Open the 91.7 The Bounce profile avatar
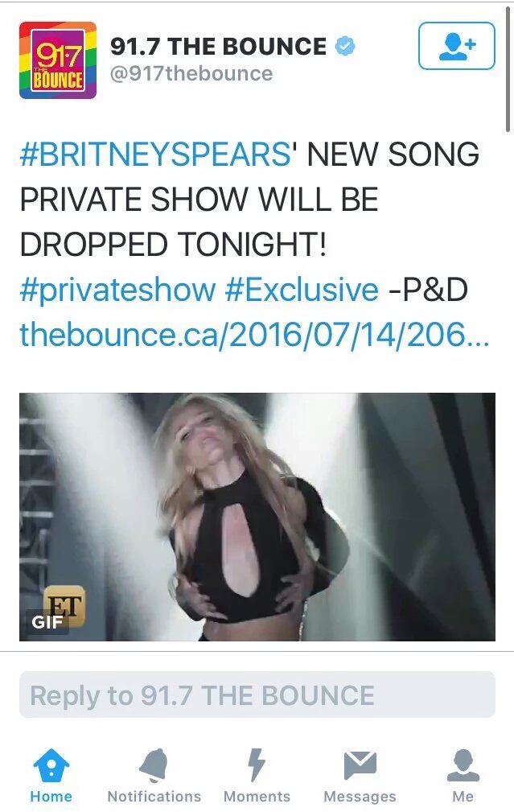The image size is (514, 812). pos(57,60)
